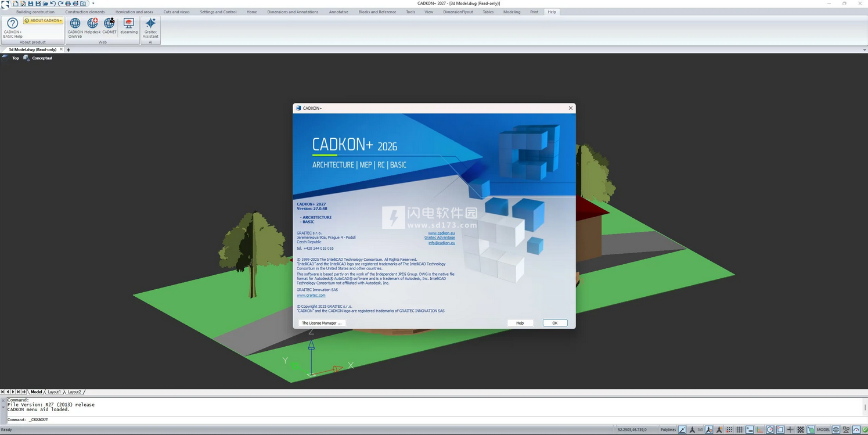The height and width of the screenshot is (435, 868).
Task: Expand the quick access toolbar customize arrow
Action: pos(93,3)
